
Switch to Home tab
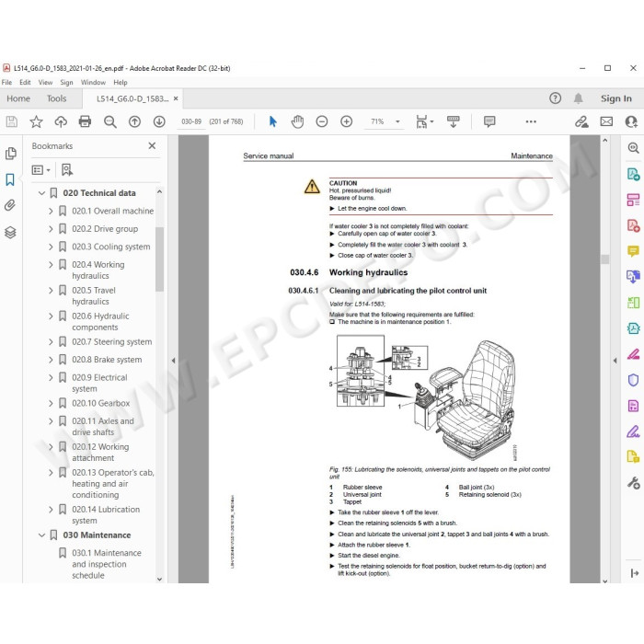click(18, 98)
